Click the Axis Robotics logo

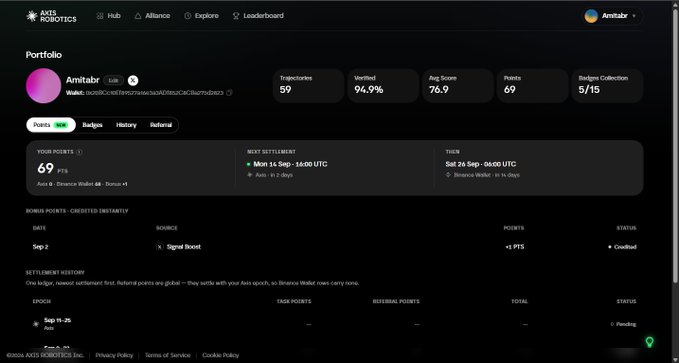(x=51, y=16)
